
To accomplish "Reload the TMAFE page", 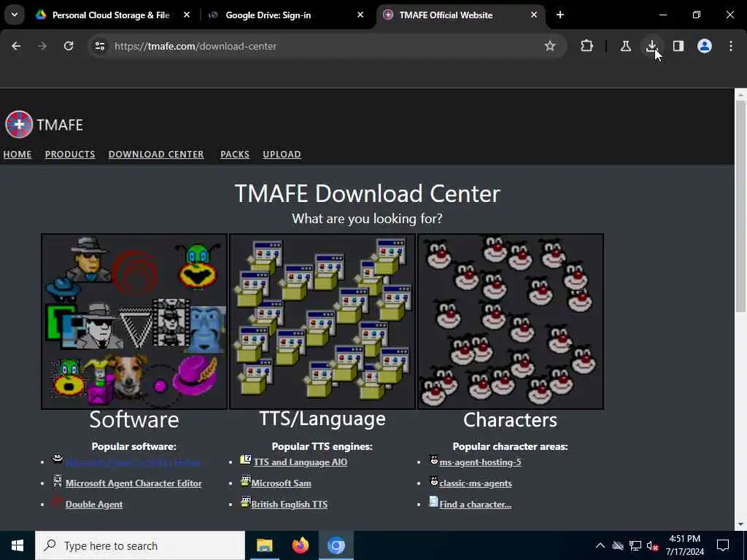I will [x=69, y=46].
